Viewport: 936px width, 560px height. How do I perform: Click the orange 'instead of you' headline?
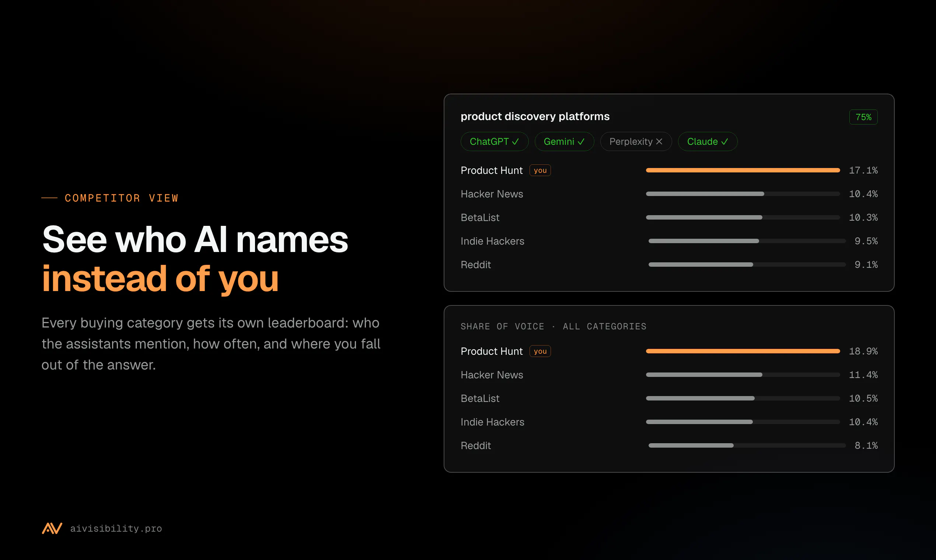(x=160, y=280)
